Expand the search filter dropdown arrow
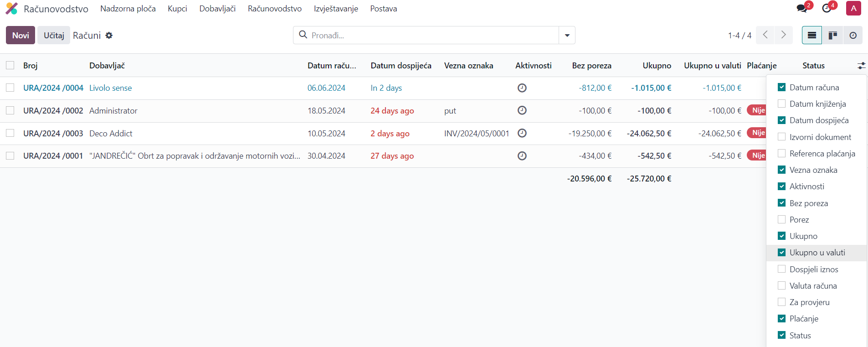 (567, 36)
